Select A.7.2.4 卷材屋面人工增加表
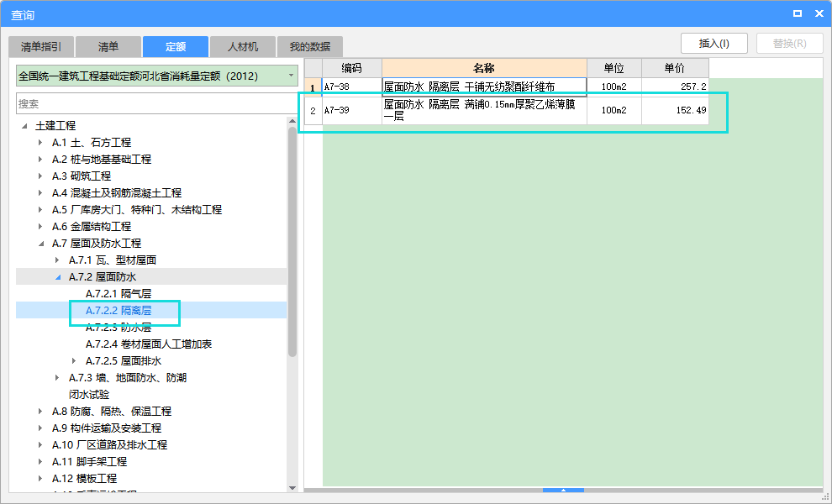This screenshot has width=832, height=504. (149, 344)
